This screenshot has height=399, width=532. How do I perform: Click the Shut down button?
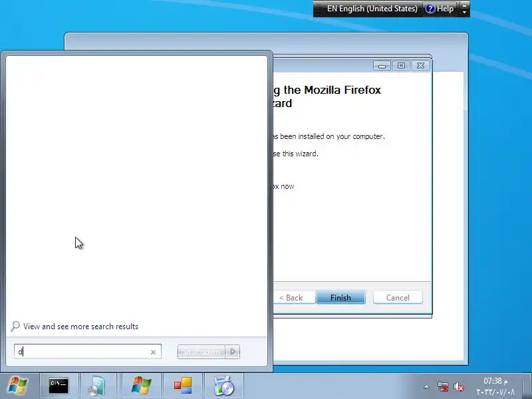(201, 352)
